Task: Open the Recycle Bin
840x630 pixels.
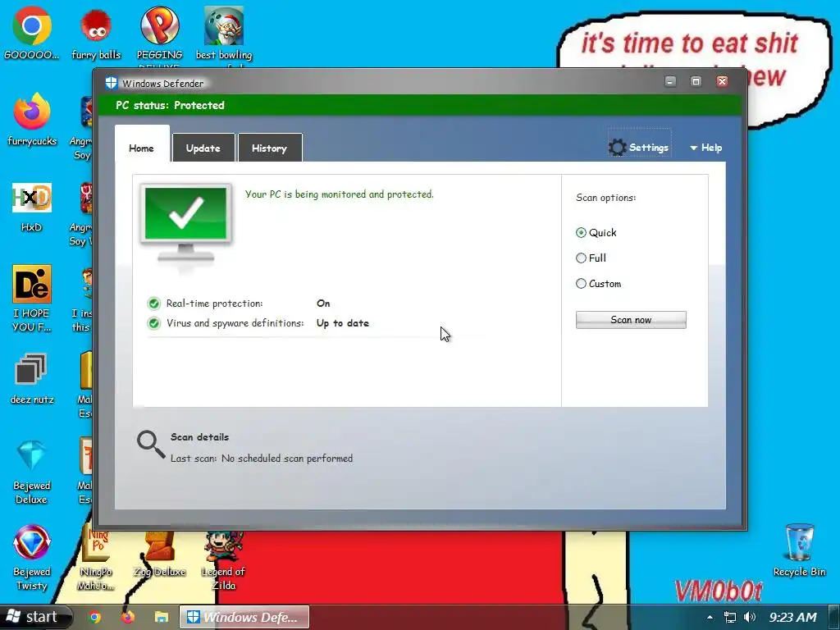Action: [x=799, y=550]
